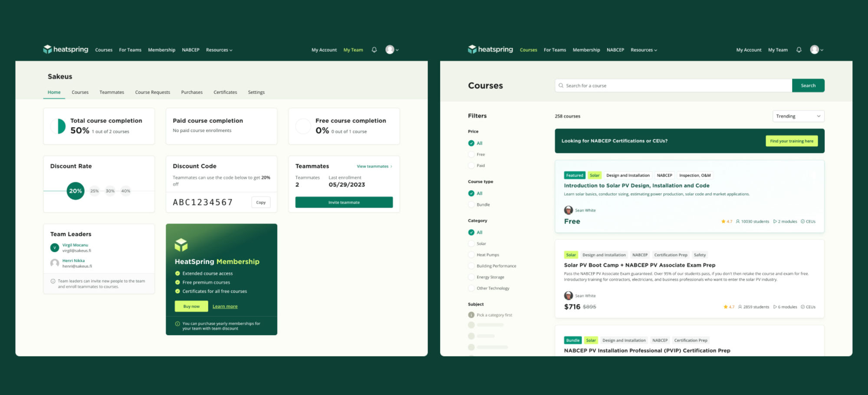Click heatspring logo in Courses window

click(490, 49)
